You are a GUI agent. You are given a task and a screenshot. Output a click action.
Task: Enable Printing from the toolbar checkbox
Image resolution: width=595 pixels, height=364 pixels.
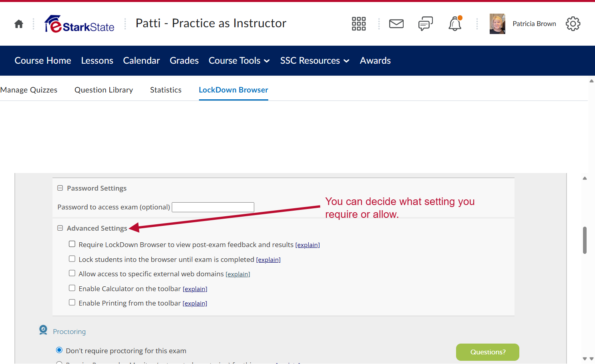(72, 302)
